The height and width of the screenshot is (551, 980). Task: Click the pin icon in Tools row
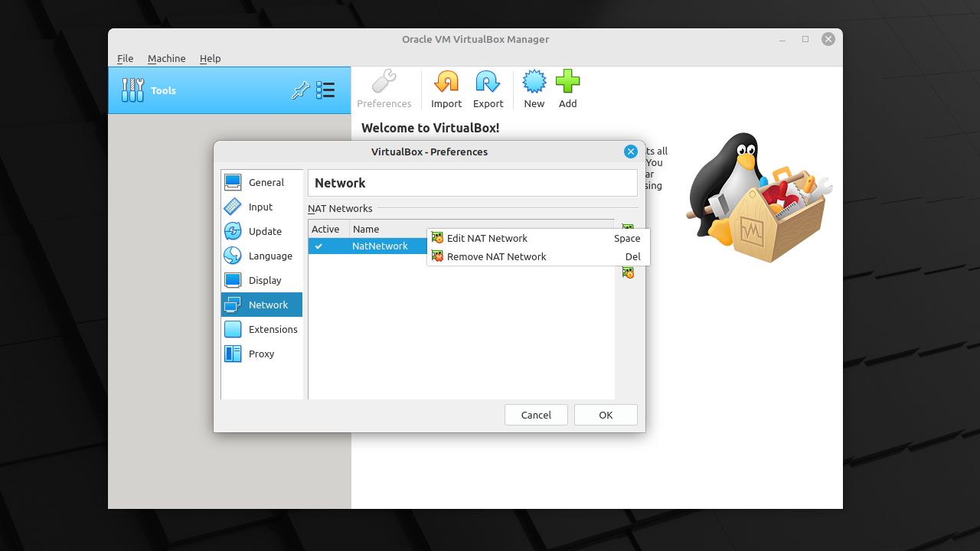point(300,90)
